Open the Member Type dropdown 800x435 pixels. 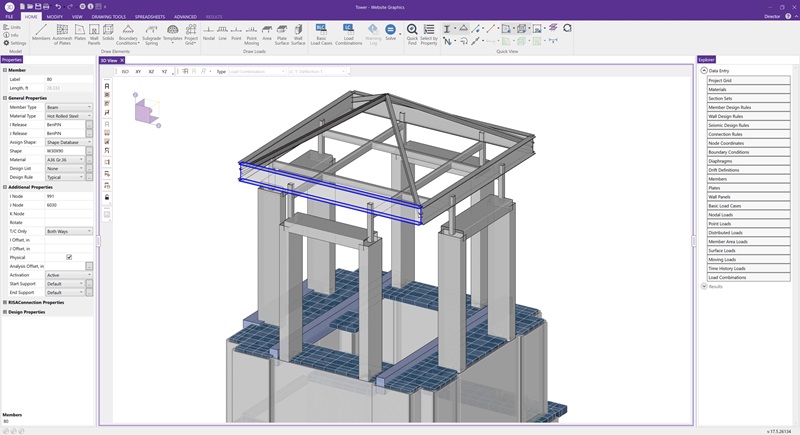pos(69,107)
